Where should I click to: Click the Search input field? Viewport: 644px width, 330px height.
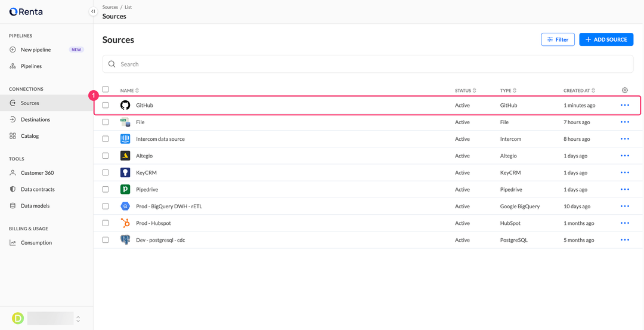coord(367,64)
